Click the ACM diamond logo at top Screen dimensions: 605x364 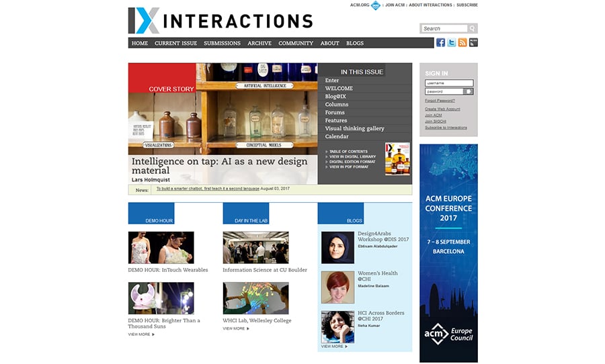[376, 5]
